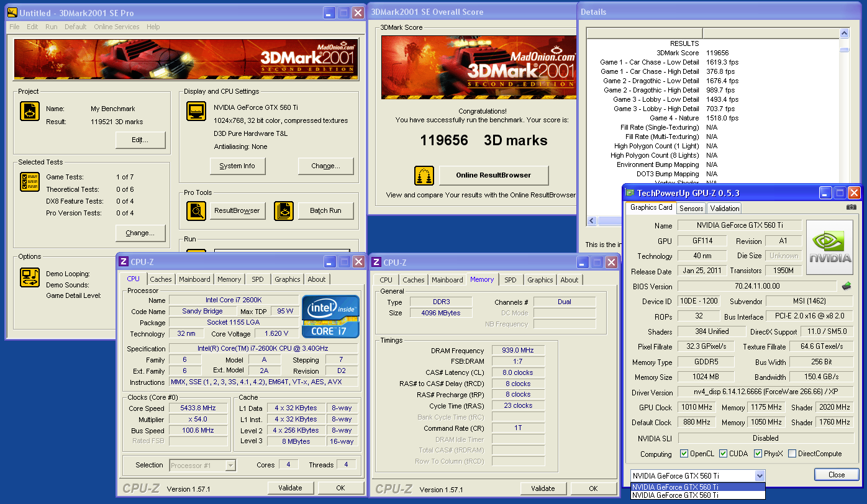Click the magnifier icon beside ResultBrowser button

tap(196, 211)
